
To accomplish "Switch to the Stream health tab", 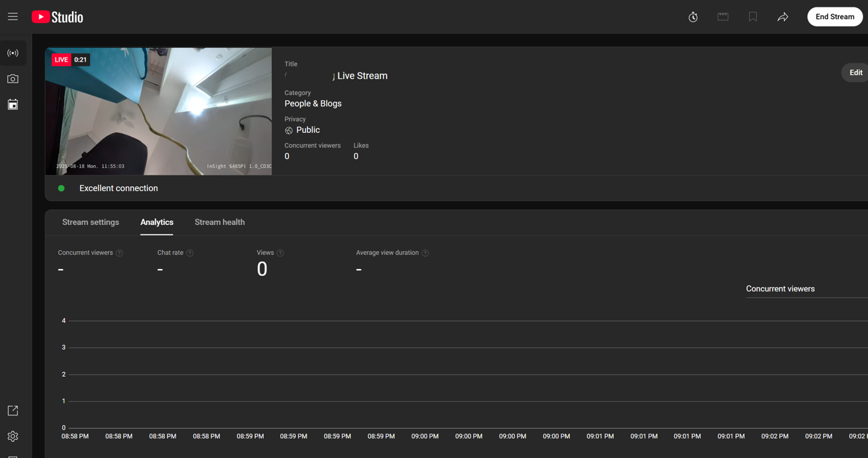I will [x=220, y=222].
